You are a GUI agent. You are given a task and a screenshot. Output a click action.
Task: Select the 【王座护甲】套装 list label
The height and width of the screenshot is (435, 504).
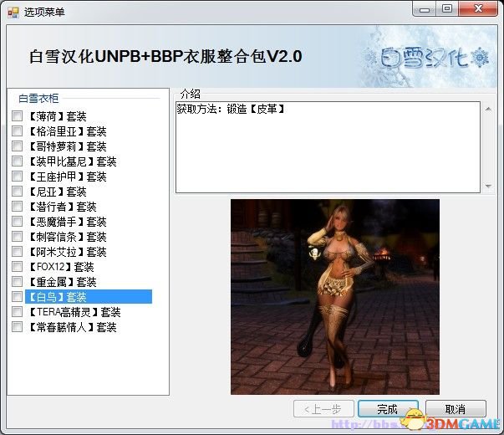pos(68,177)
